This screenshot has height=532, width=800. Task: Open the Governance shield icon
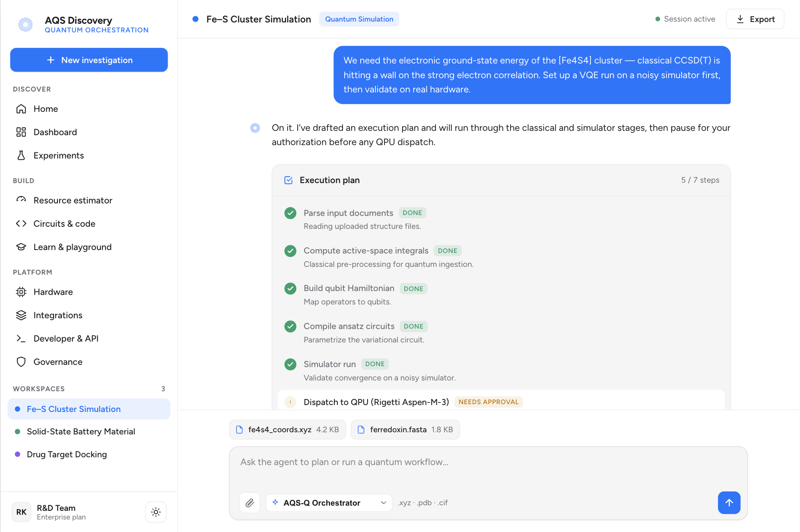point(21,362)
